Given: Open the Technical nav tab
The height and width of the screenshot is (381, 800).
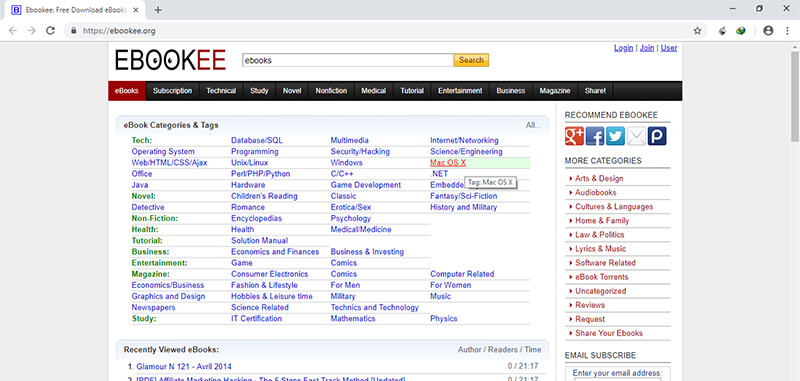Looking at the screenshot, I should click(x=221, y=91).
